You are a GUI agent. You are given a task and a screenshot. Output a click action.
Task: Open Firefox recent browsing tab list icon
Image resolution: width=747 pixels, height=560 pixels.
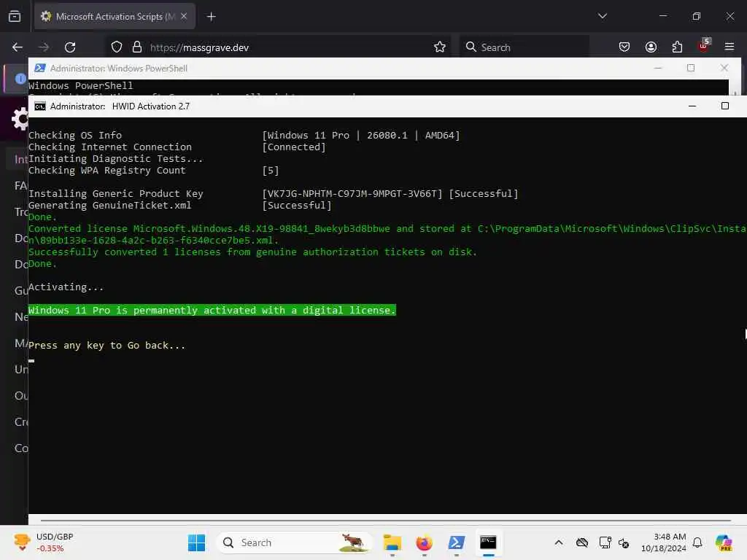(x=15, y=16)
